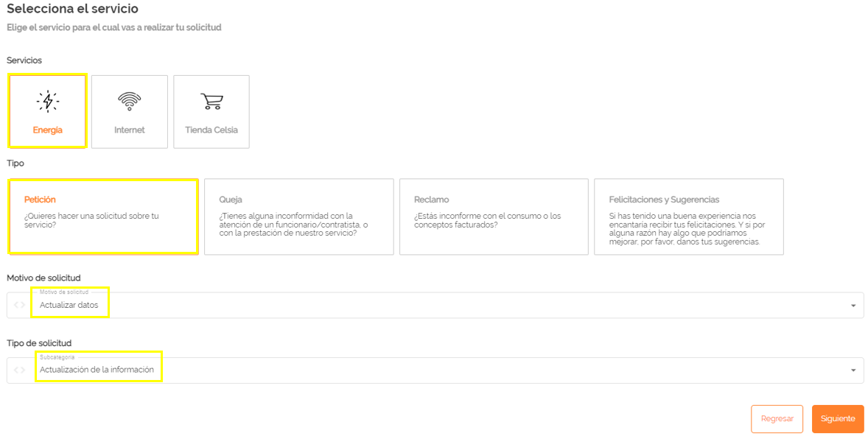Screen dimensions: 868x447
Task: Click the Tienda Celsia label text
Action: pyautogui.click(x=211, y=130)
